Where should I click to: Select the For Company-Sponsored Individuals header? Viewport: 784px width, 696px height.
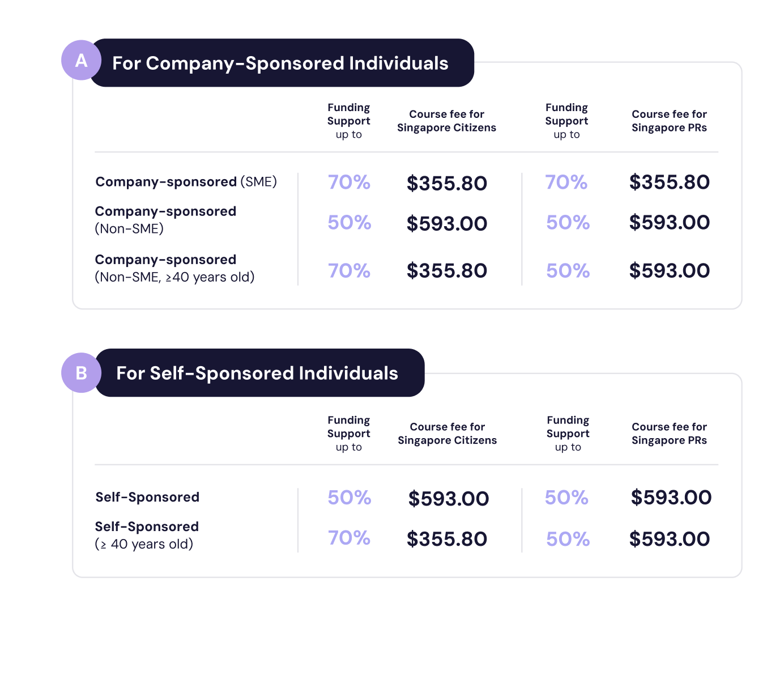point(281,63)
